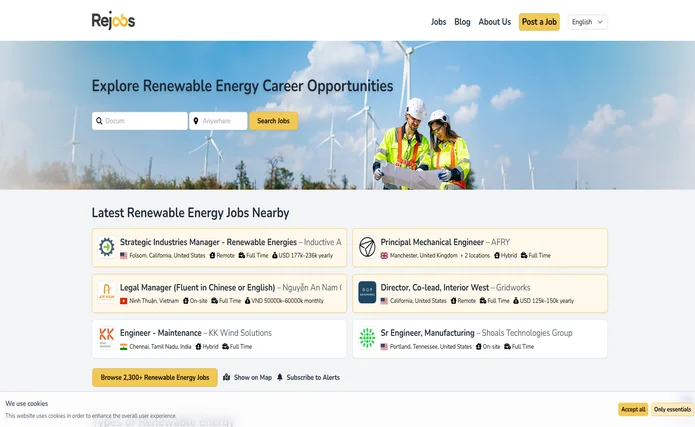Click 'Remote' tag on Gridworks job
Screen dimensions: 695x427
click(466, 301)
